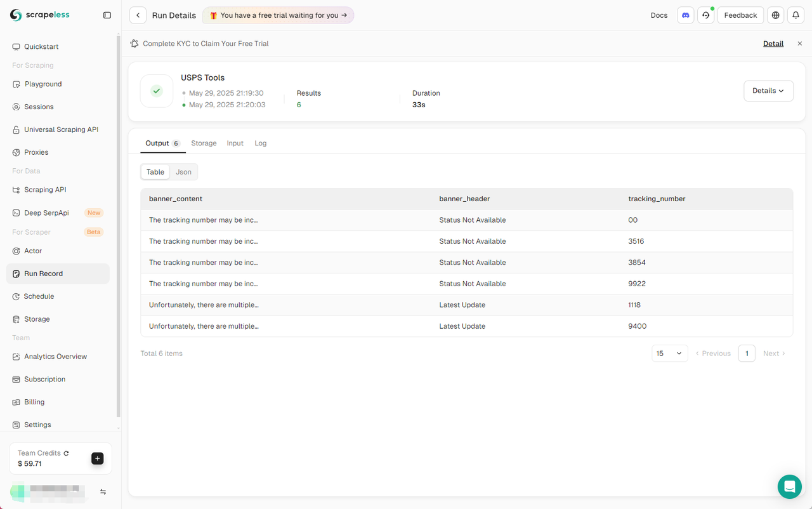The width and height of the screenshot is (812, 509).
Task: Click the tracking_number column header
Action: (657, 199)
